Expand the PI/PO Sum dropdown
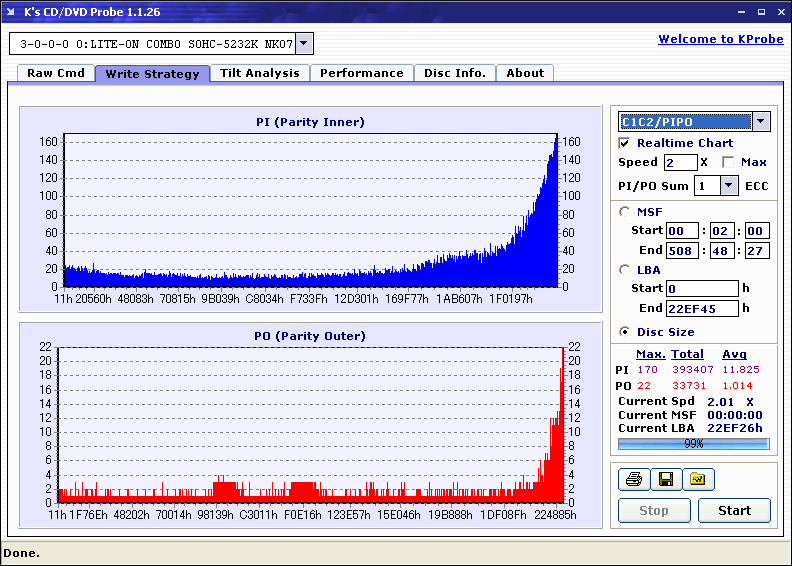 [x=728, y=186]
